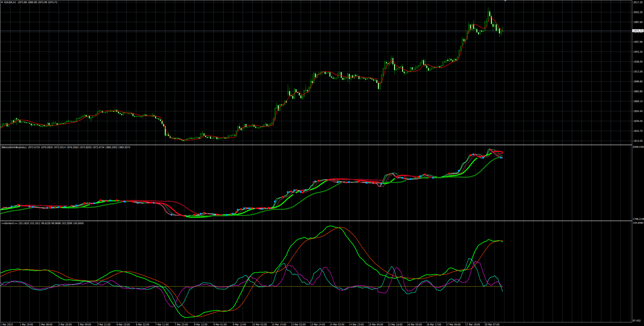Click the 1913.50 price scale label
Screen dimensions: 644x326
coord(638,72)
